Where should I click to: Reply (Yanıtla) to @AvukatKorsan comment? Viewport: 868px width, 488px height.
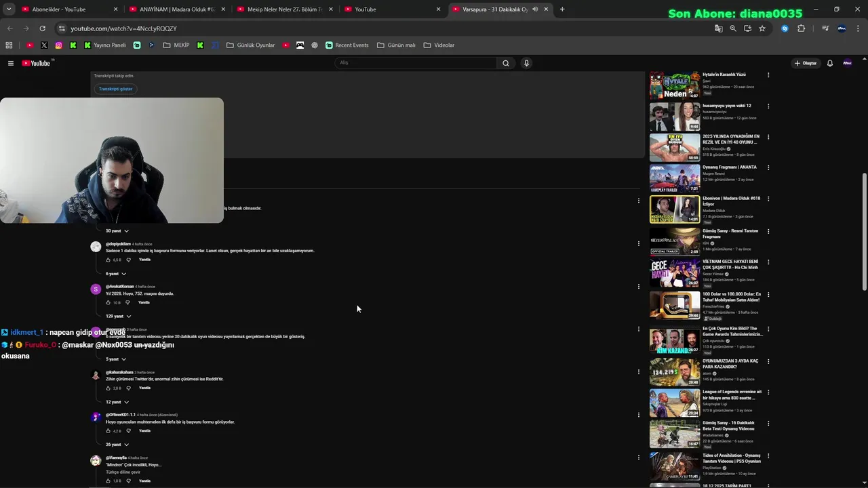tap(144, 302)
